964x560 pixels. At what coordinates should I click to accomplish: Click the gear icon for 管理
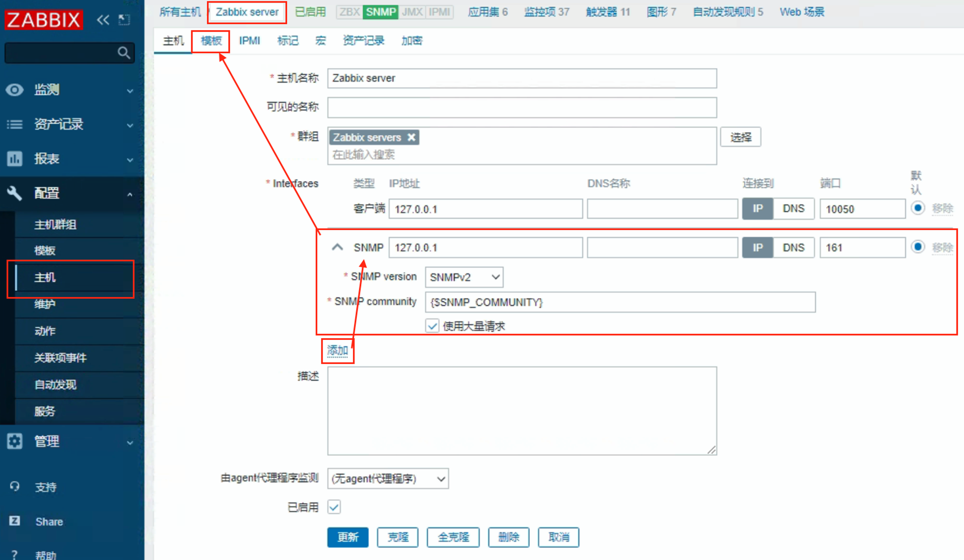point(15,441)
